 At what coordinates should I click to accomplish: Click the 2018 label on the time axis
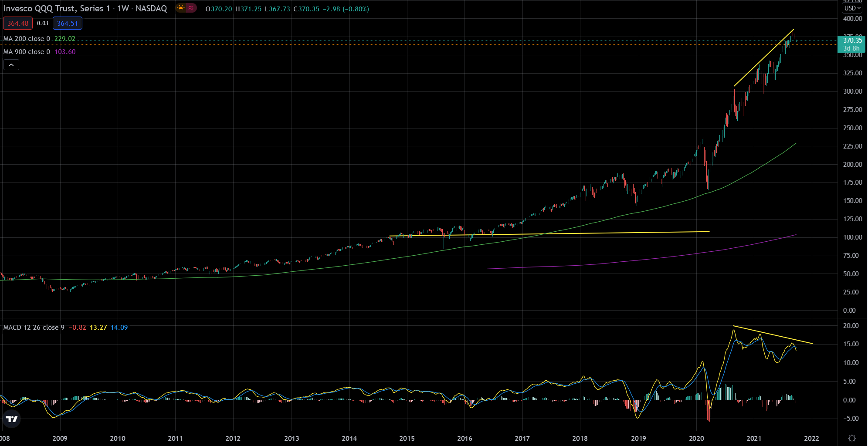(x=580, y=438)
